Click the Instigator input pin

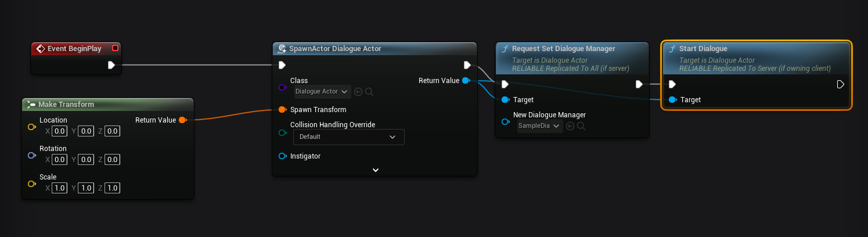click(282, 156)
